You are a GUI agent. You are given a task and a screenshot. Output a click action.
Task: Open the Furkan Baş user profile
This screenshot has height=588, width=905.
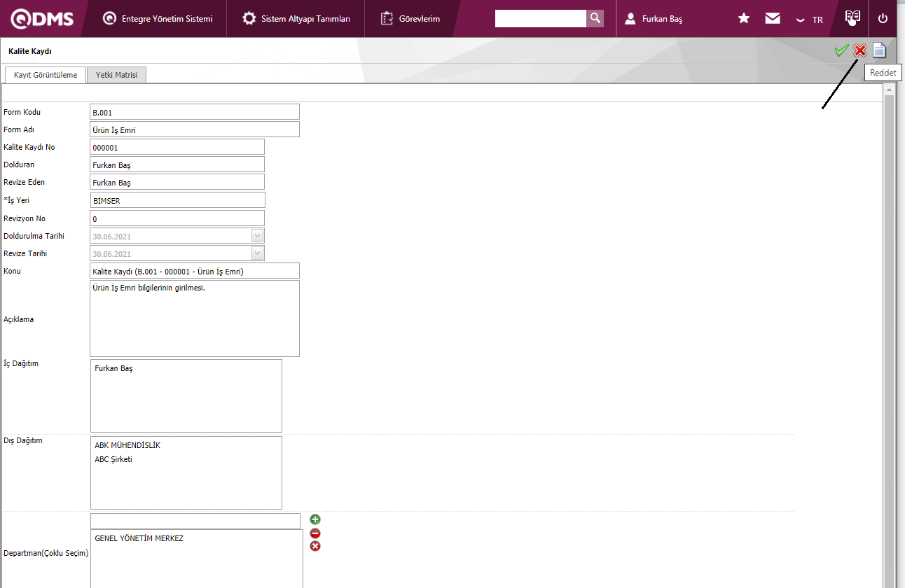click(654, 19)
